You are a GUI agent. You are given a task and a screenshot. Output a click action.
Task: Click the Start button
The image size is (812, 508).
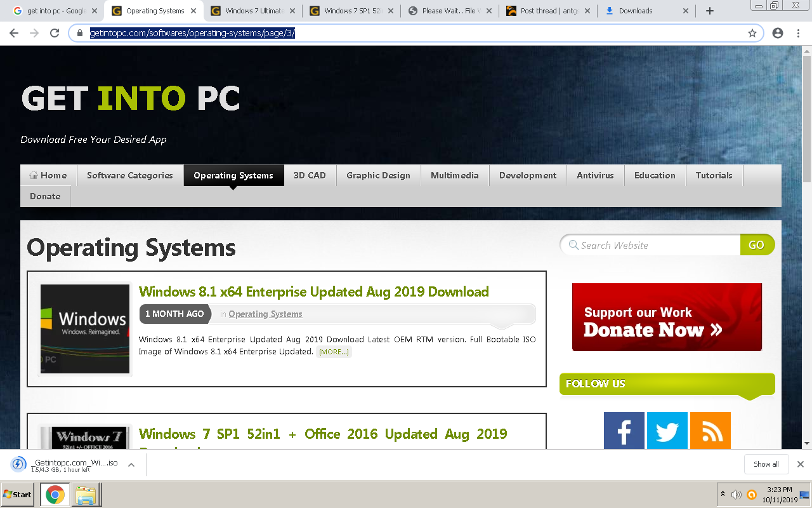pyautogui.click(x=17, y=495)
